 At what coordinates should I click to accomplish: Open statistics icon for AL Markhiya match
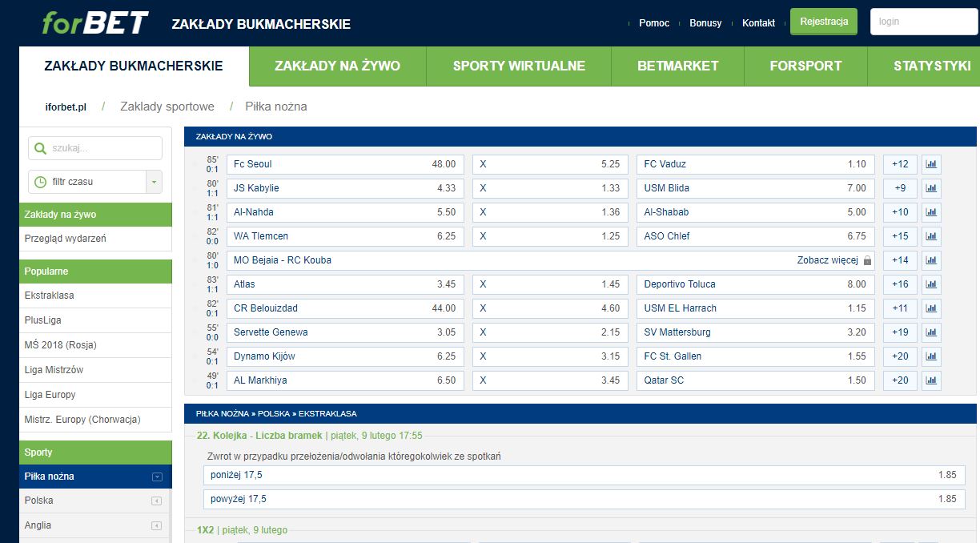coord(931,380)
